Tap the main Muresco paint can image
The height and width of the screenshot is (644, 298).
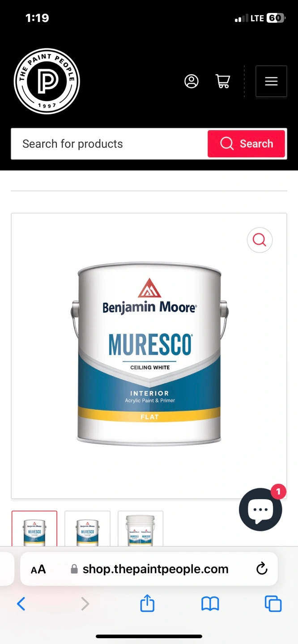[x=149, y=354]
